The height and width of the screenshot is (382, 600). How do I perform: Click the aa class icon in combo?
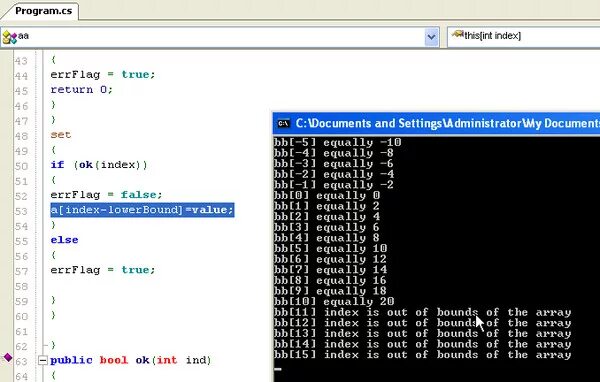coord(9,37)
